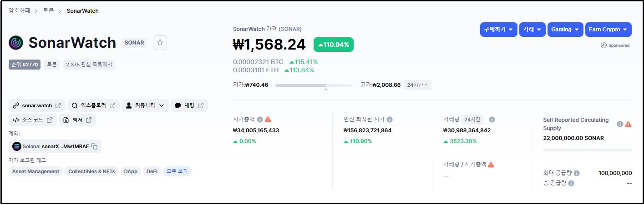
Task: Copy the Solana contract address
Action: (x=94, y=146)
